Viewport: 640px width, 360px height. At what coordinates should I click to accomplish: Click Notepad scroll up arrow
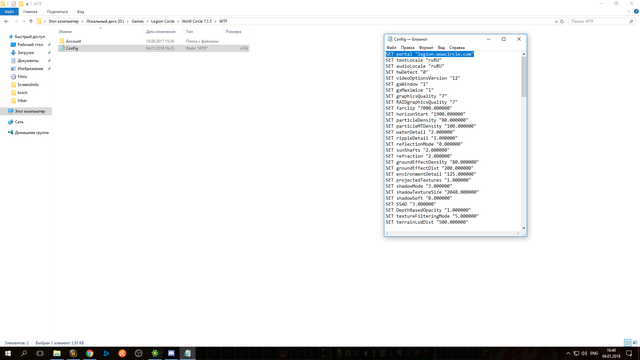point(523,54)
